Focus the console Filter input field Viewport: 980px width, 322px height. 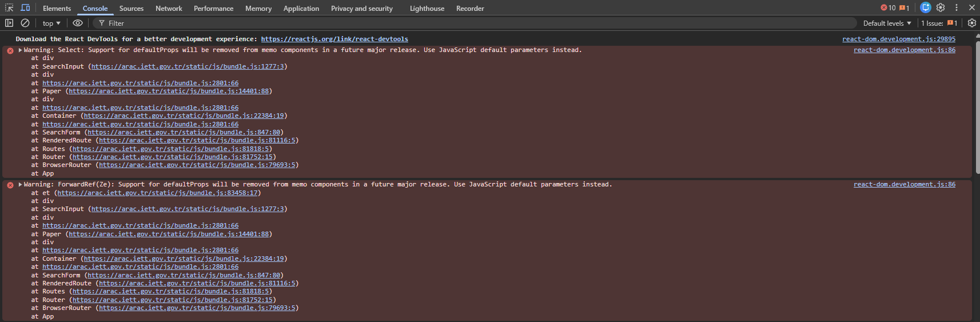click(x=457, y=23)
